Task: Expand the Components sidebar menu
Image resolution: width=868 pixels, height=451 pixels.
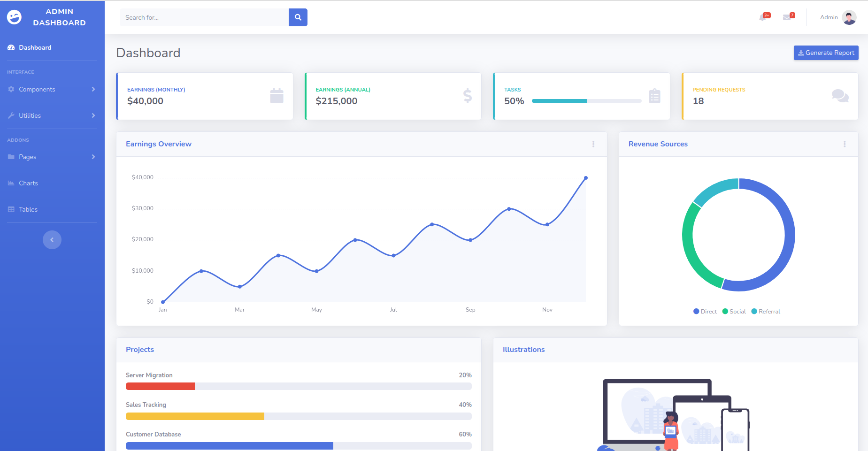Action: coord(52,89)
